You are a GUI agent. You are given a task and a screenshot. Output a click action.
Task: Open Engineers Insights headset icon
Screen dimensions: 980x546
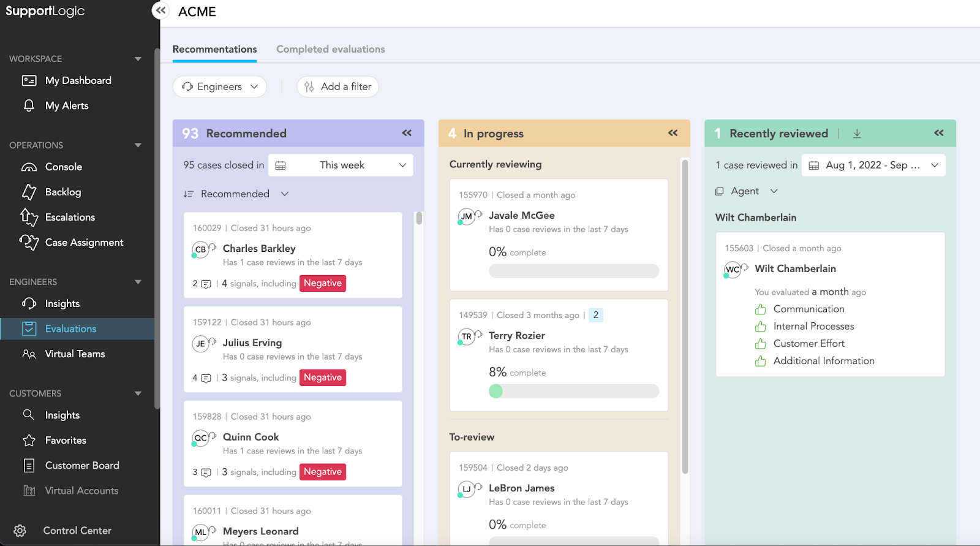coord(29,303)
